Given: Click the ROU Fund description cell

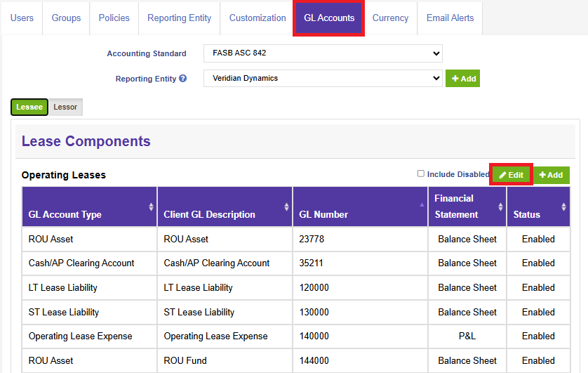Looking at the screenshot, I should coord(225,360).
